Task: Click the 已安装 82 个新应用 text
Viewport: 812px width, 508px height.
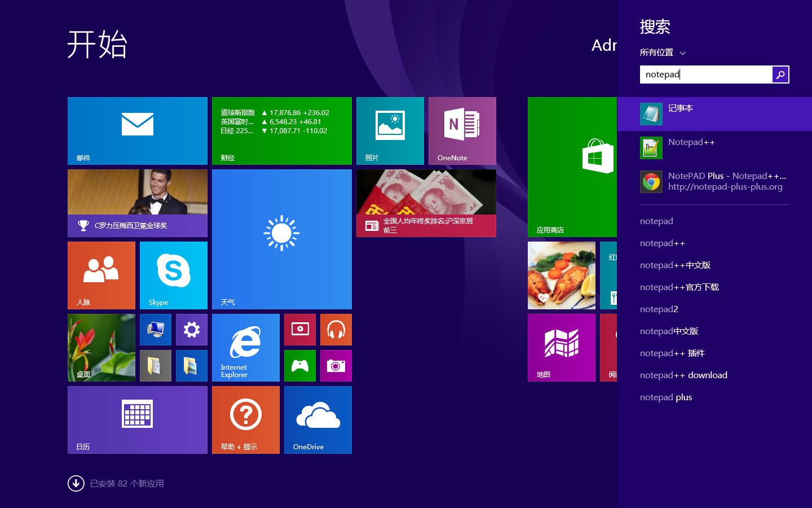Action: (127, 484)
